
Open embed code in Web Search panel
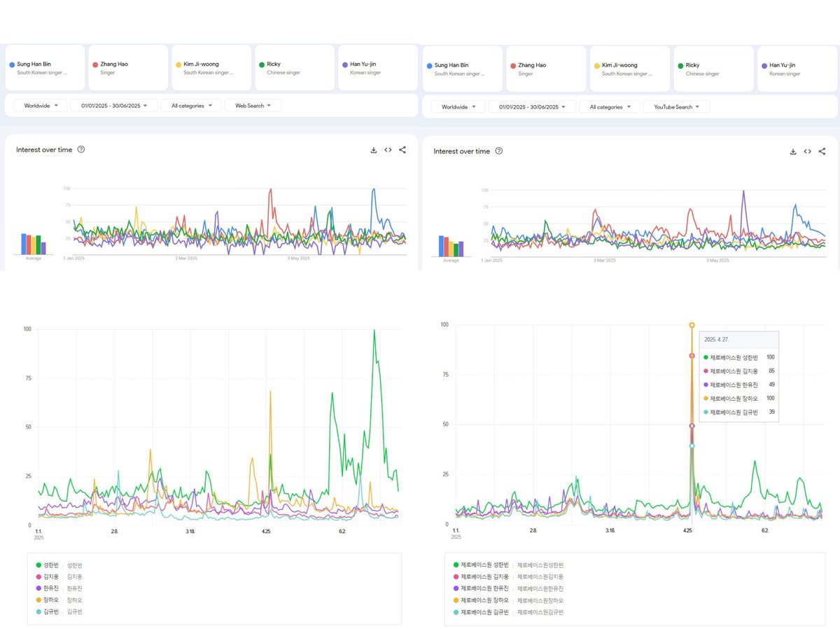[x=388, y=150]
